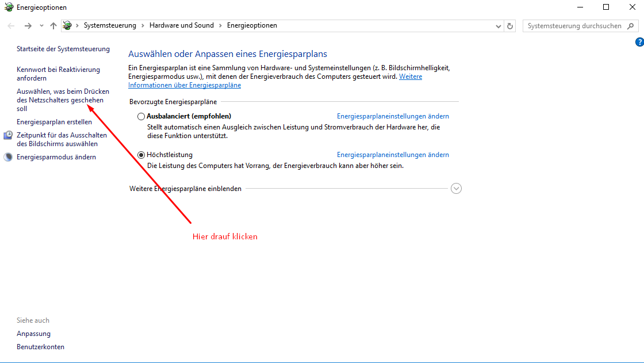Click Systemsteuerung in the breadcrumb path
Viewport: 644px width, 363px height.
(110, 26)
